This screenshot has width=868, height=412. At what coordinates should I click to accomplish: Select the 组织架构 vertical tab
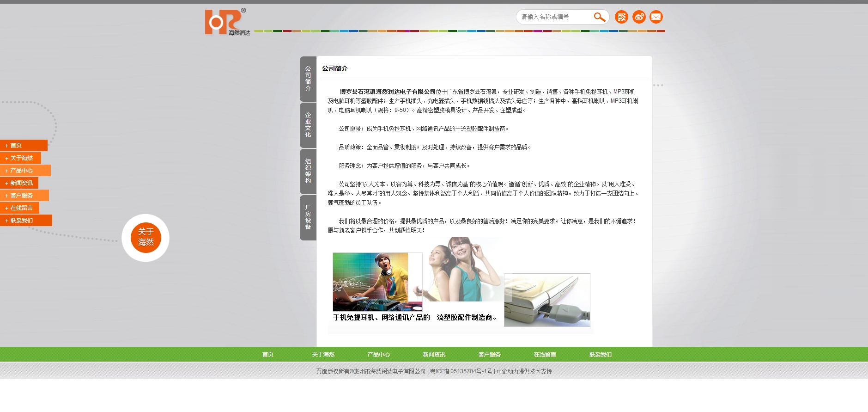point(308,172)
